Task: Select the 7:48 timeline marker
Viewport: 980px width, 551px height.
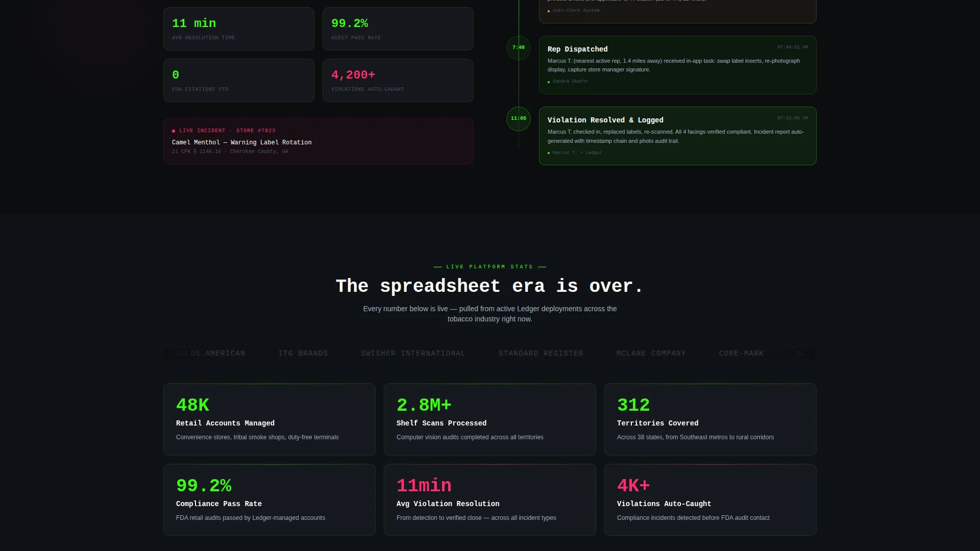Action: tap(519, 48)
